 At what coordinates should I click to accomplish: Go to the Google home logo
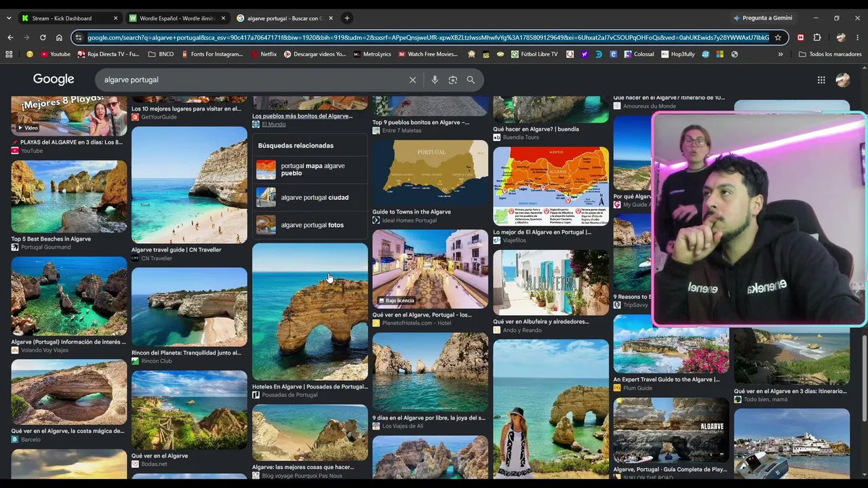tap(54, 79)
